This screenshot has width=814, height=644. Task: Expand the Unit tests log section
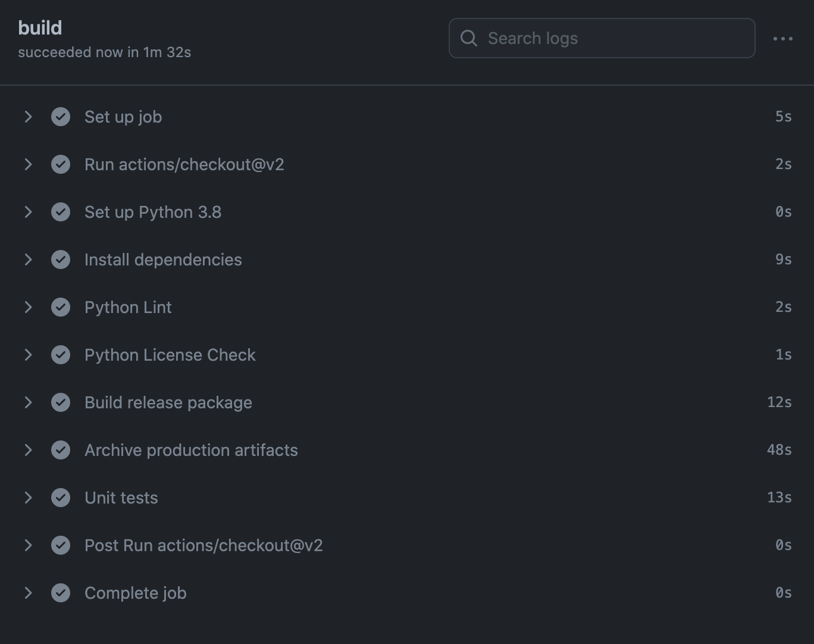[28, 498]
